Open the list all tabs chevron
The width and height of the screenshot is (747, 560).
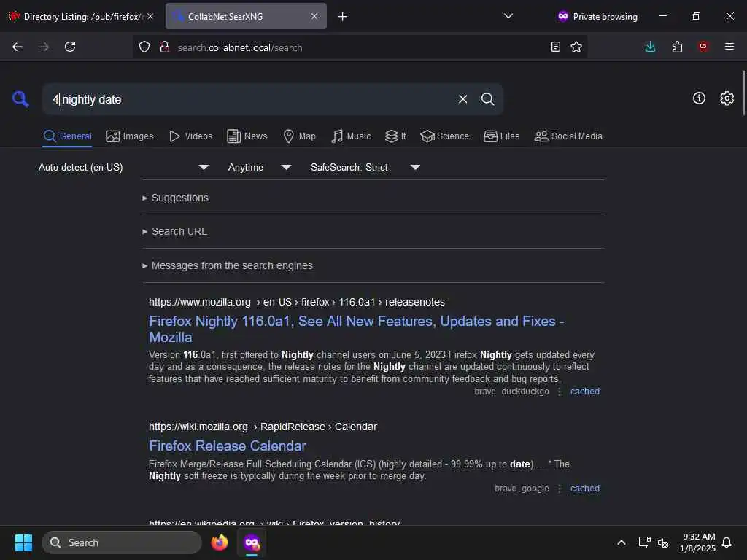coord(508,16)
